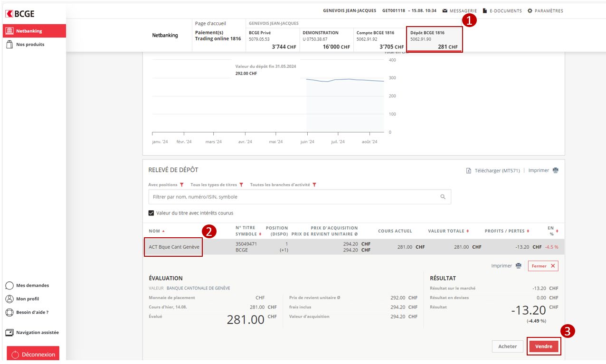Click the Nos produits shopping bag icon
Screen dimensions: 606x364
click(9, 44)
